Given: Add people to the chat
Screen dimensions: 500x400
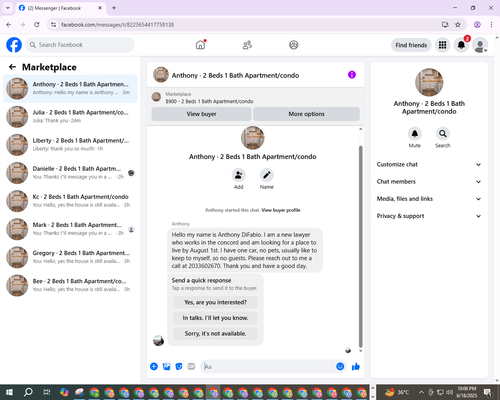Looking at the screenshot, I should click(238, 175).
